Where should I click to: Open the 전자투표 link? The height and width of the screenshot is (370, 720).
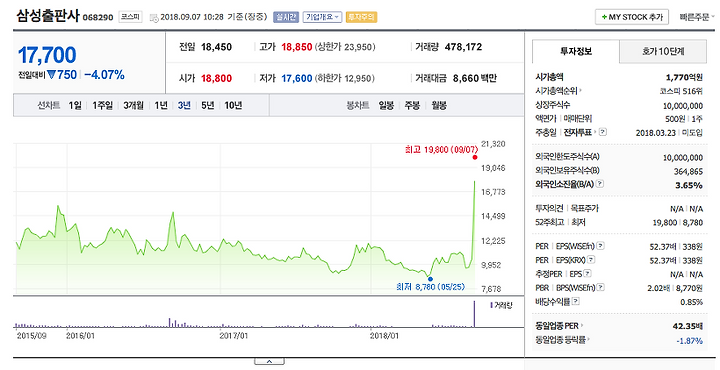(x=579, y=132)
